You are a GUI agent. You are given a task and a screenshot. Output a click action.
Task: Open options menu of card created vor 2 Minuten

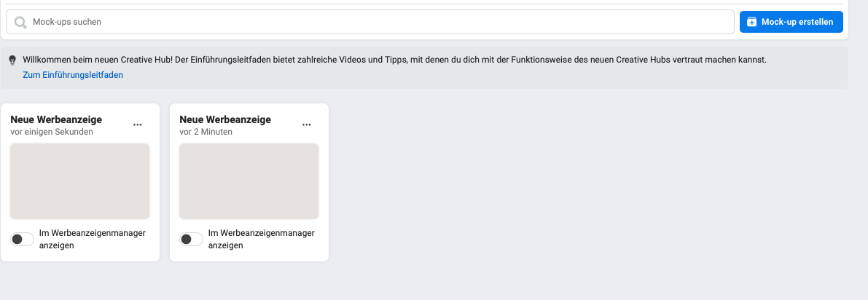[307, 125]
